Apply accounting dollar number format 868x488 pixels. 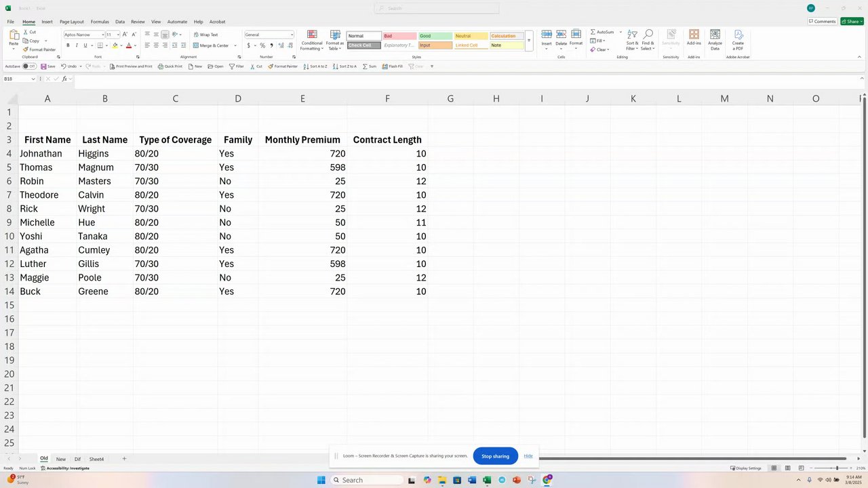[x=248, y=45]
